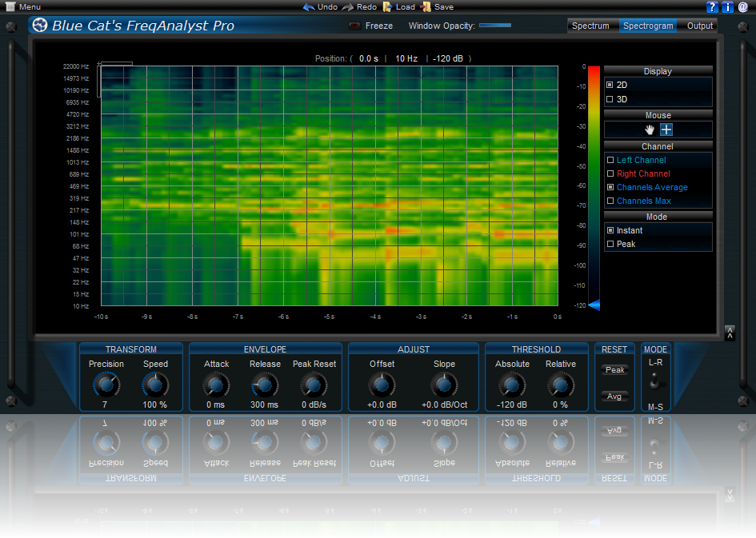
Task: Click the @ website icon
Action: tap(743, 6)
